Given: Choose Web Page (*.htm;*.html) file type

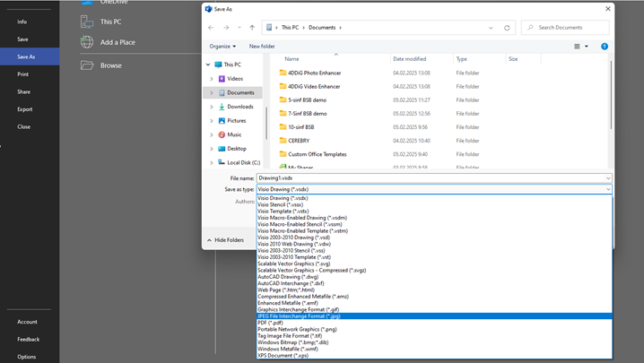Looking at the screenshot, I should click(434, 290).
